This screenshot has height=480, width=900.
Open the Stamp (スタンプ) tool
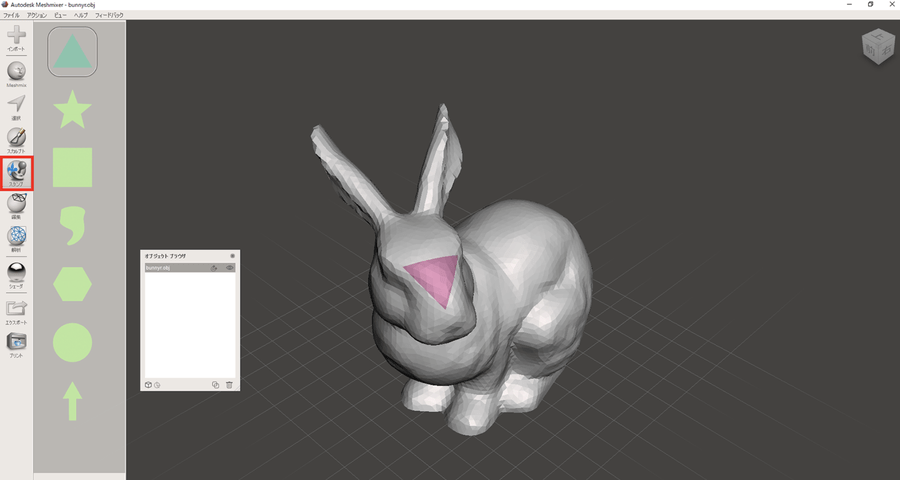16,172
